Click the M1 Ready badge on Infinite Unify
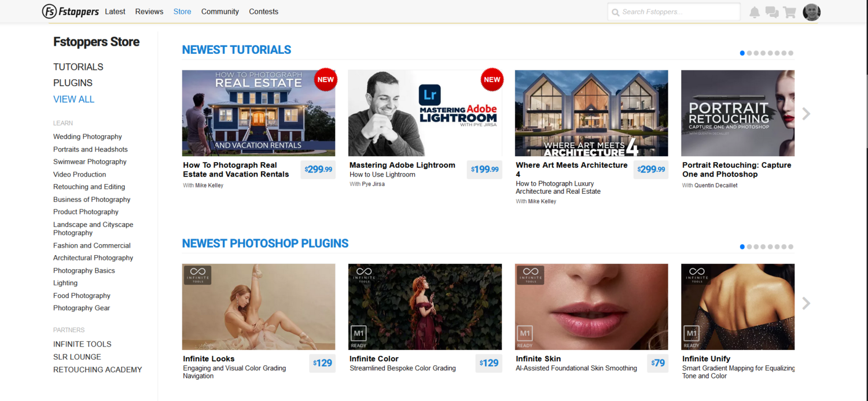This screenshot has height=401, width=868. tap(692, 336)
